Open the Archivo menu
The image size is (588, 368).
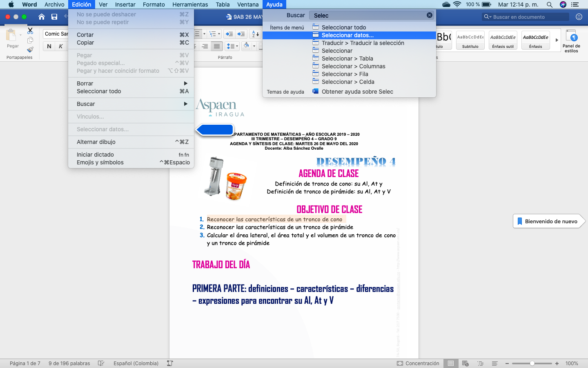(54, 4)
